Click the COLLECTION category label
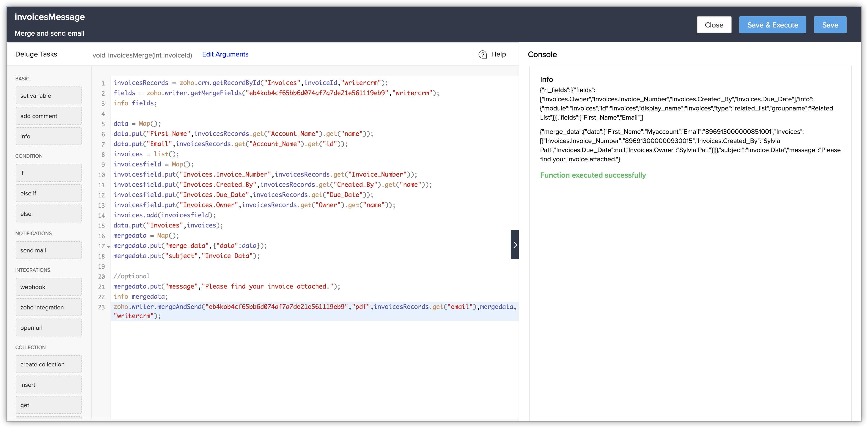This screenshot has width=868, height=428. pyautogui.click(x=30, y=348)
